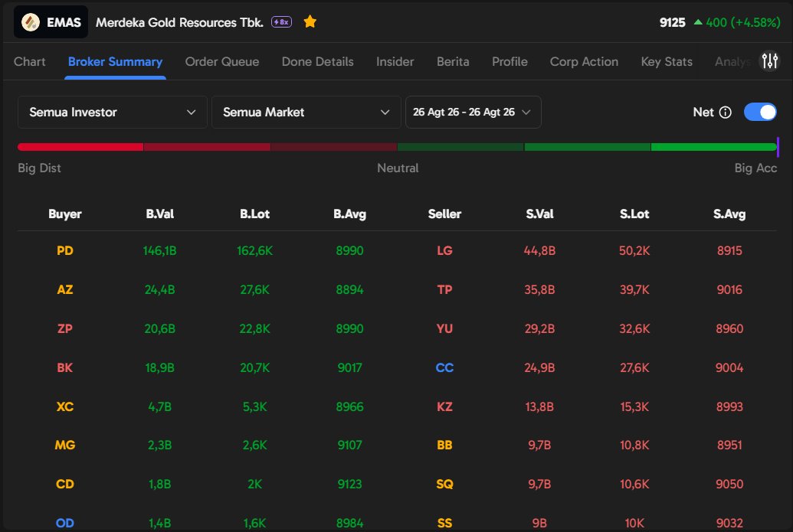Select seller broker KZ
The width and height of the screenshot is (793, 532).
pos(444,406)
